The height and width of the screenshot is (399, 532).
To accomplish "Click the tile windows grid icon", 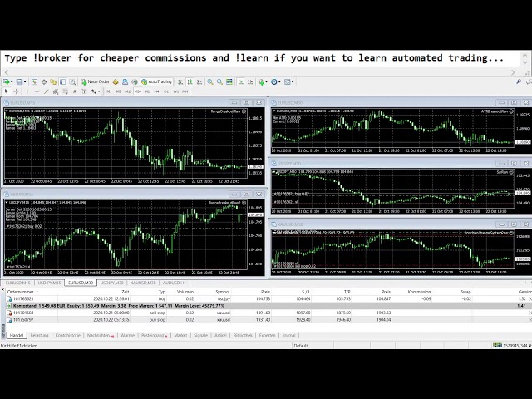I will click(x=229, y=82).
